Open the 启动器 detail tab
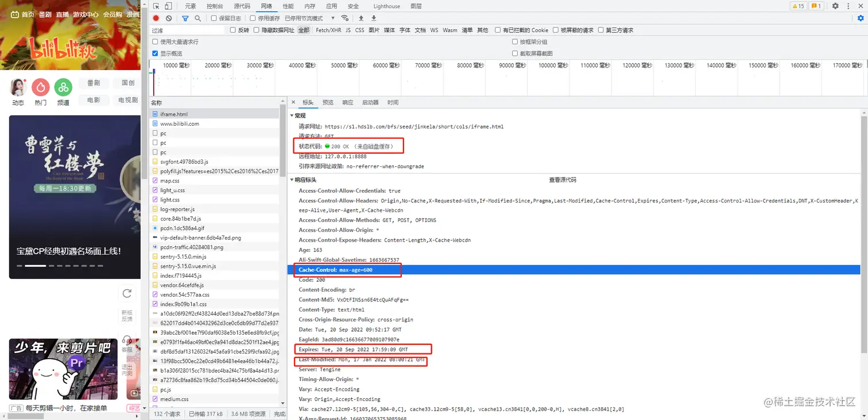The height and width of the screenshot is (420, 868). coord(370,102)
